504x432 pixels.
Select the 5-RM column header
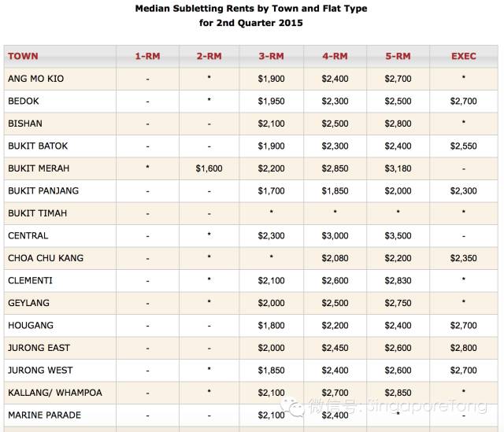click(398, 56)
